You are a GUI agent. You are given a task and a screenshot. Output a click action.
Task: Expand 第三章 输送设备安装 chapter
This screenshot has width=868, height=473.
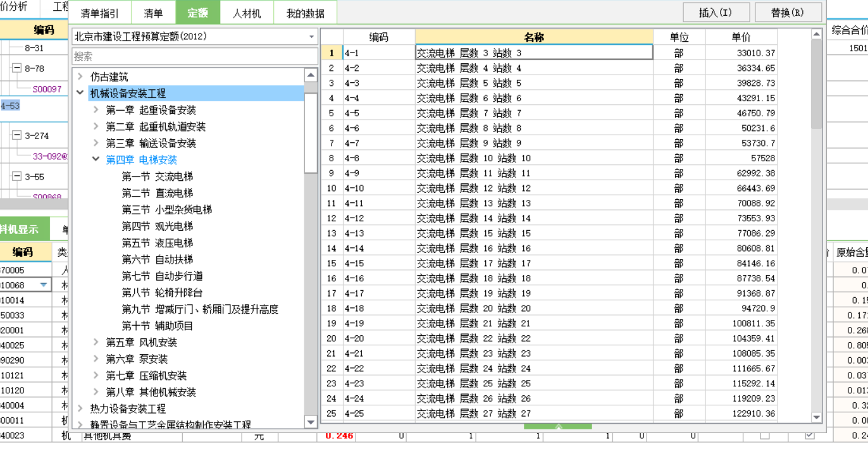coord(96,143)
